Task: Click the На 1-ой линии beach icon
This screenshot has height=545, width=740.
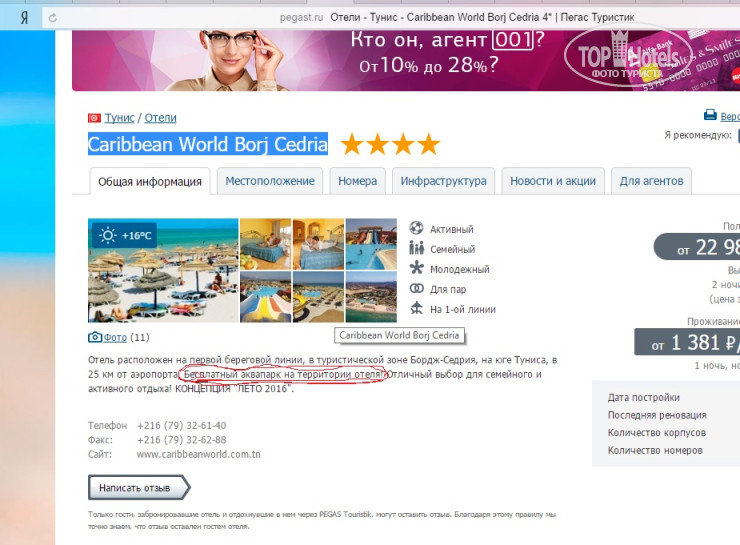Action: (417, 309)
